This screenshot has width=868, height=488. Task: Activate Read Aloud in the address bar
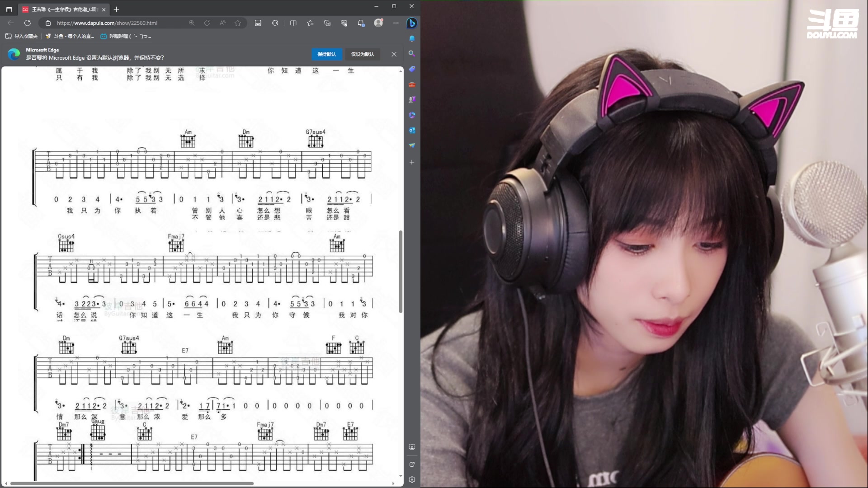click(x=222, y=23)
